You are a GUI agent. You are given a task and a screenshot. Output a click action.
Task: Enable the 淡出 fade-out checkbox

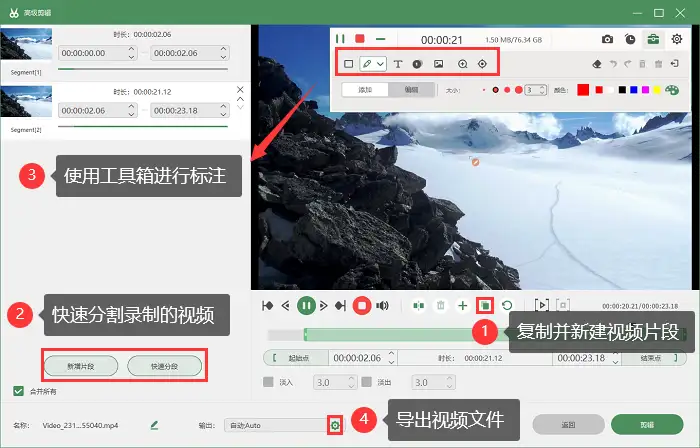[367, 382]
